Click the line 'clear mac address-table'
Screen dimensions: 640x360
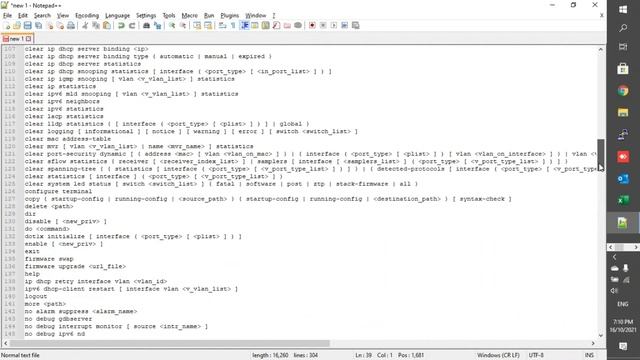[x=67, y=139]
